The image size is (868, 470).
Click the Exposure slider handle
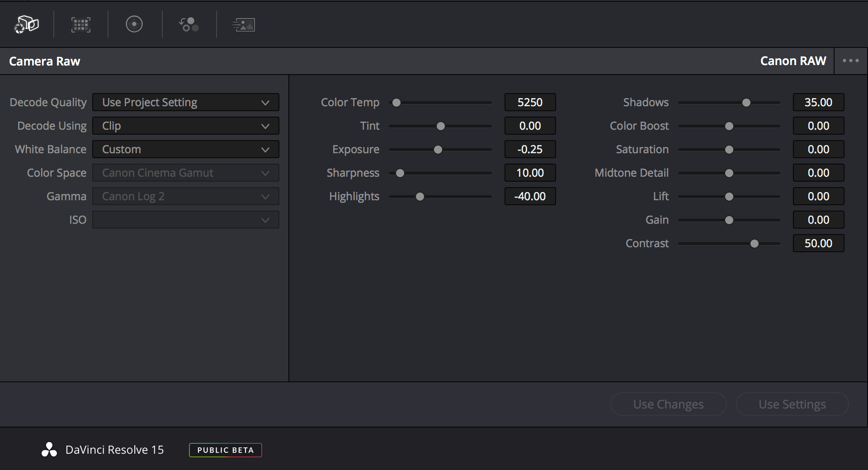(438, 150)
